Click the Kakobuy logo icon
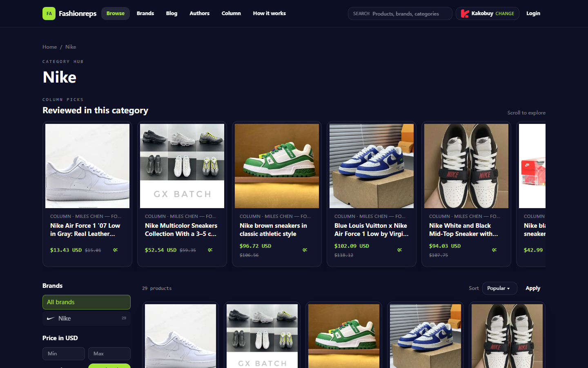Image resolution: width=588 pixels, height=368 pixels. pyautogui.click(x=465, y=13)
